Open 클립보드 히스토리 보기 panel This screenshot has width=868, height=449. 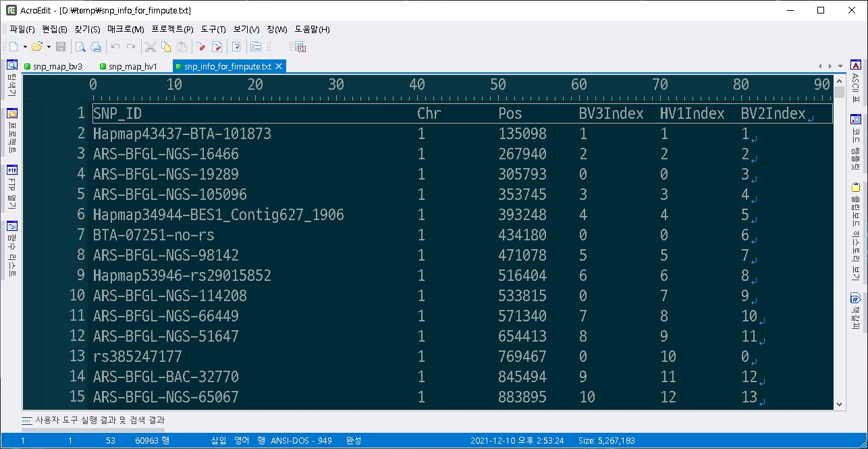point(856,232)
